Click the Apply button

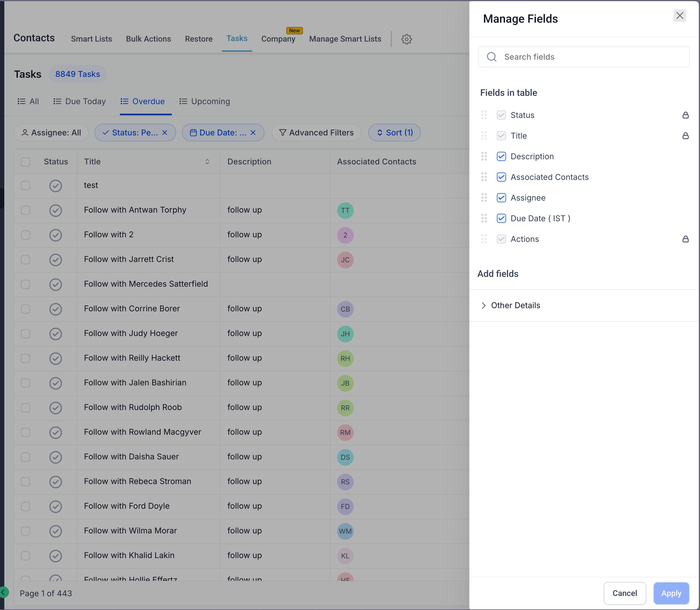671,593
